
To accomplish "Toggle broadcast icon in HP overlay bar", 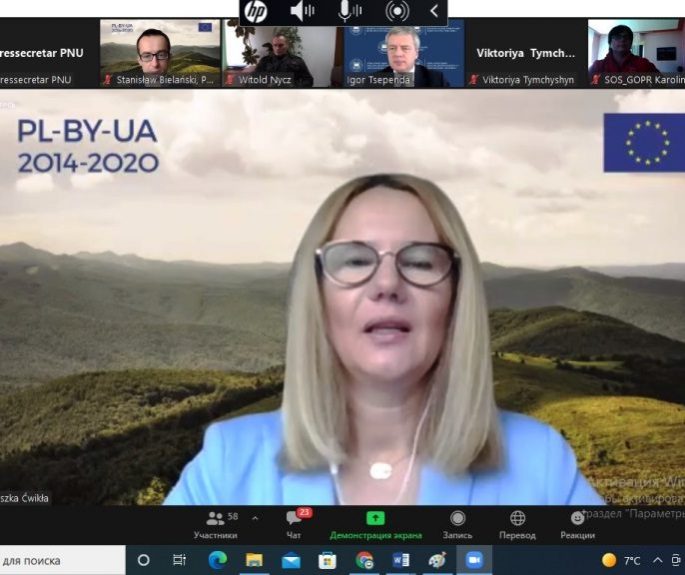I will (397, 12).
